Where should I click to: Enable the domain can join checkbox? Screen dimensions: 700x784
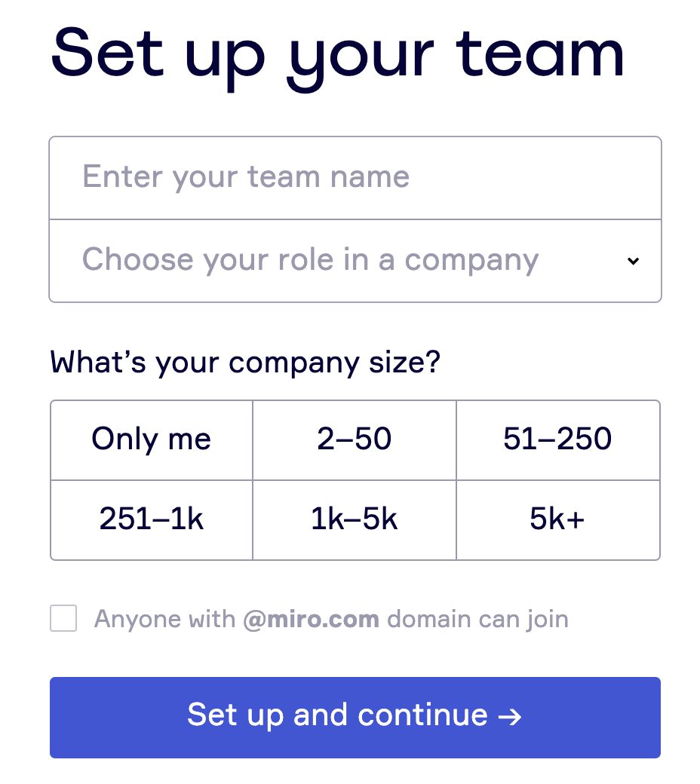63,619
